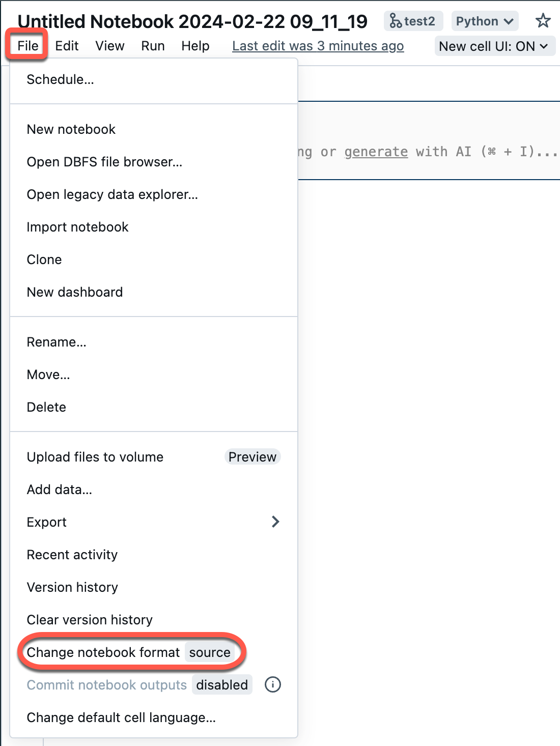Open the View menu
This screenshot has width=560, height=746.
(x=110, y=46)
